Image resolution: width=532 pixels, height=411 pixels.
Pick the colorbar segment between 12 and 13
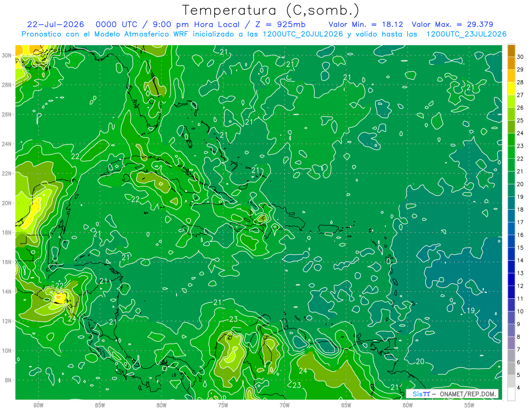pos(511,279)
